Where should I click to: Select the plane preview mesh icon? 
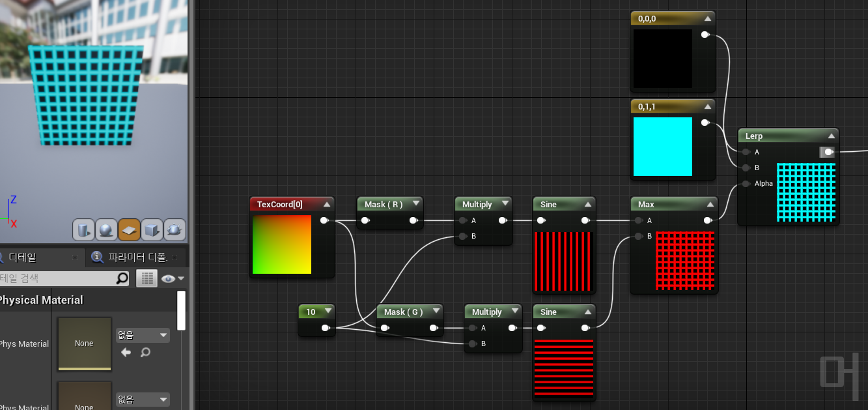(129, 230)
